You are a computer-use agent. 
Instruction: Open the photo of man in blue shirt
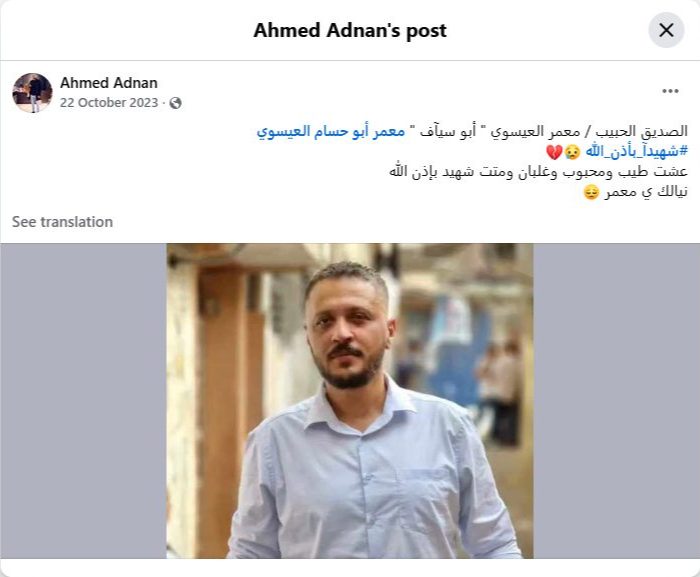(x=350, y=401)
